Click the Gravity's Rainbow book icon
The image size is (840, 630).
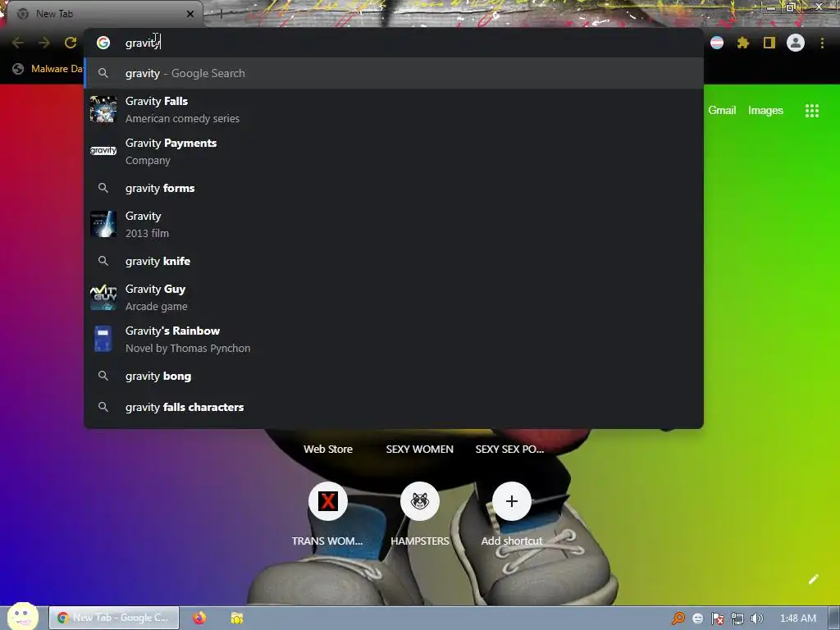click(x=103, y=339)
